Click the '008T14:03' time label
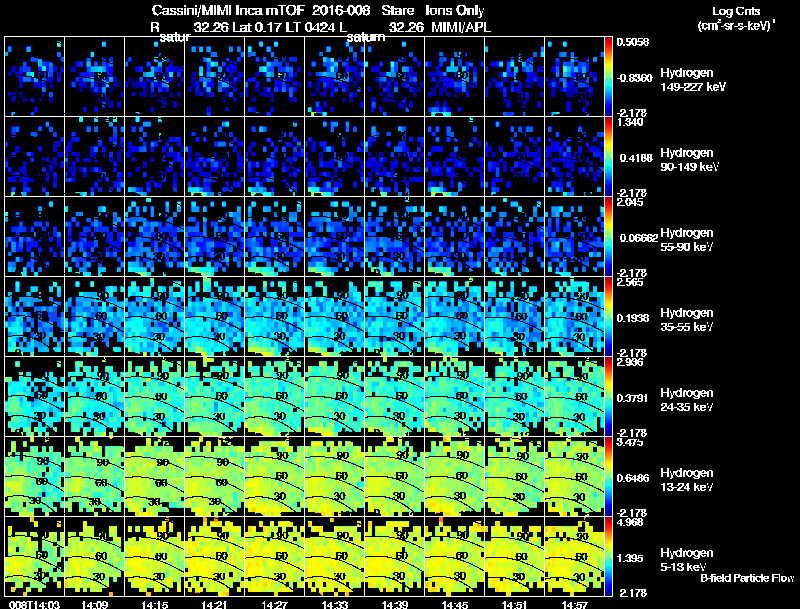The height and width of the screenshot is (609, 800). 34,604
